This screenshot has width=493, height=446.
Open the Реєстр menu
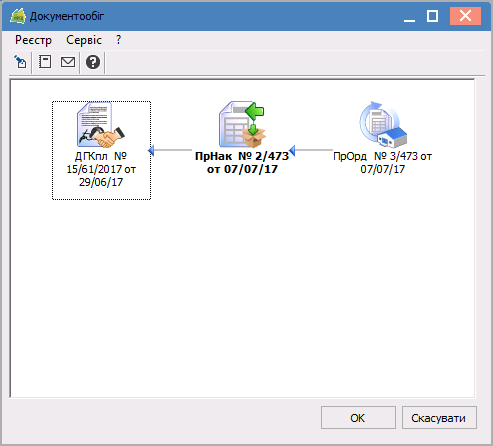point(33,40)
